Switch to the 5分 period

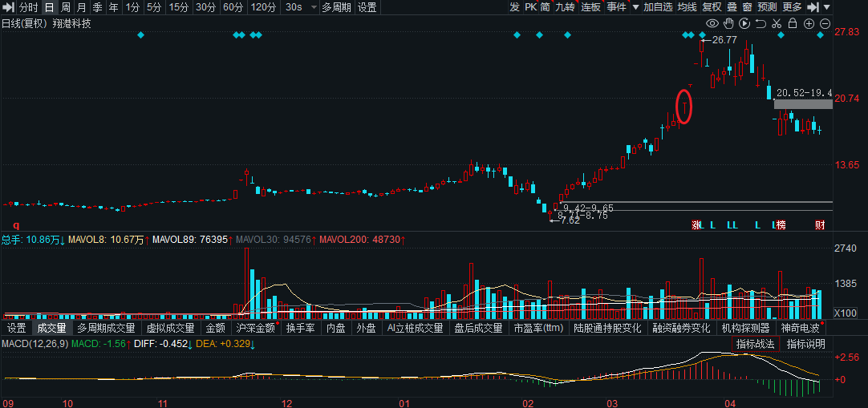click(x=155, y=7)
